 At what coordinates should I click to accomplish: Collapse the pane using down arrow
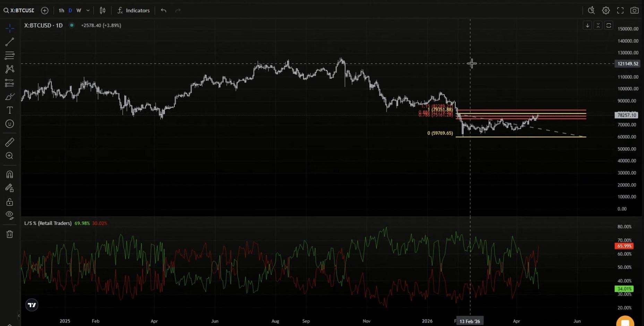[587, 25]
